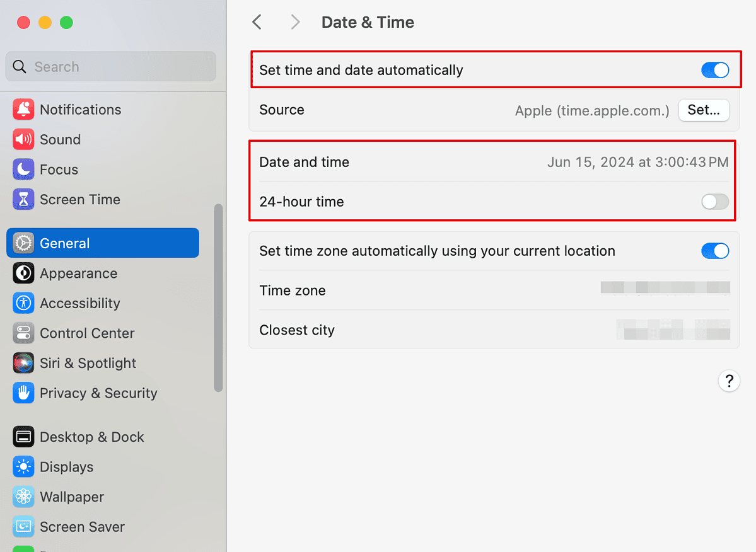This screenshot has width=756, height=552.
Task: Disable Set time and date automatically
Action: pos(714,70)
